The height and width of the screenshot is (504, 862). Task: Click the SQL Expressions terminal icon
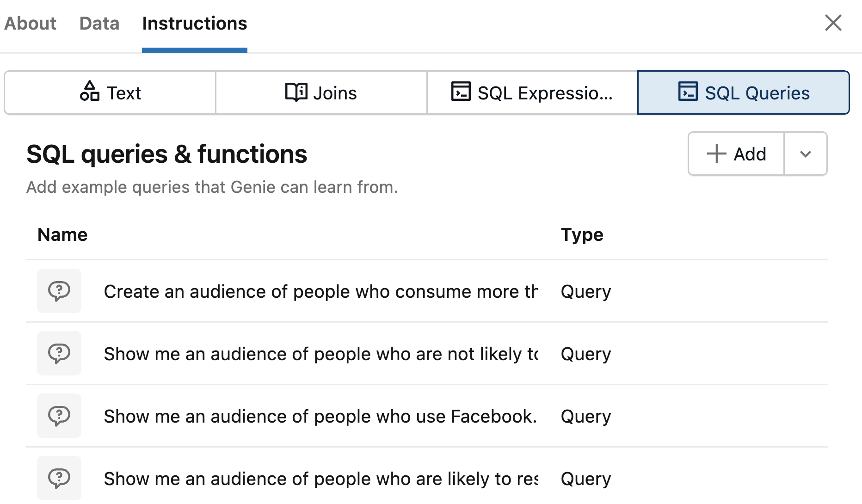point(461,91)
